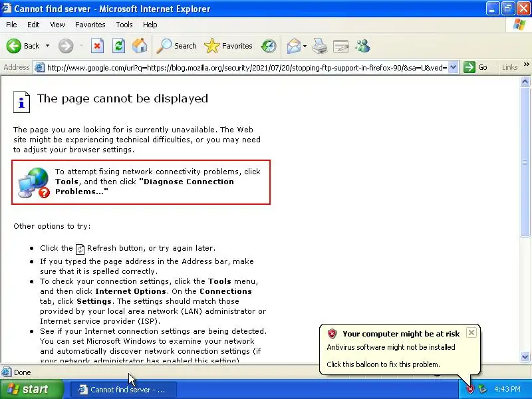Image resolution: width=532 pixels, height=399 pixels.
Task: Open the Favorites menu in menu bar
Action: tap(90, 25)
